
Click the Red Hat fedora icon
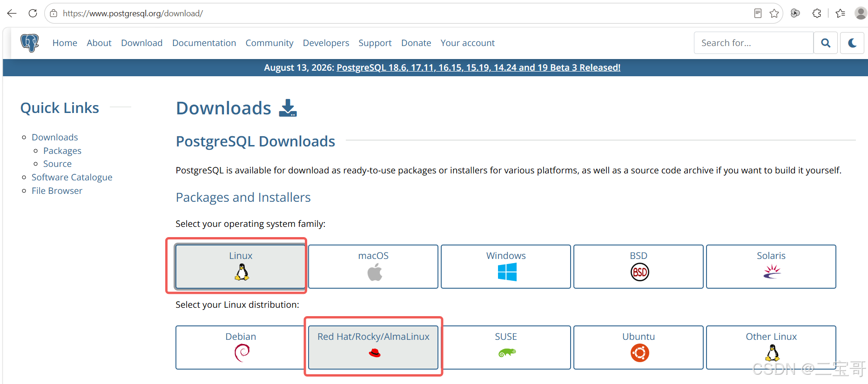pos(375,353)
